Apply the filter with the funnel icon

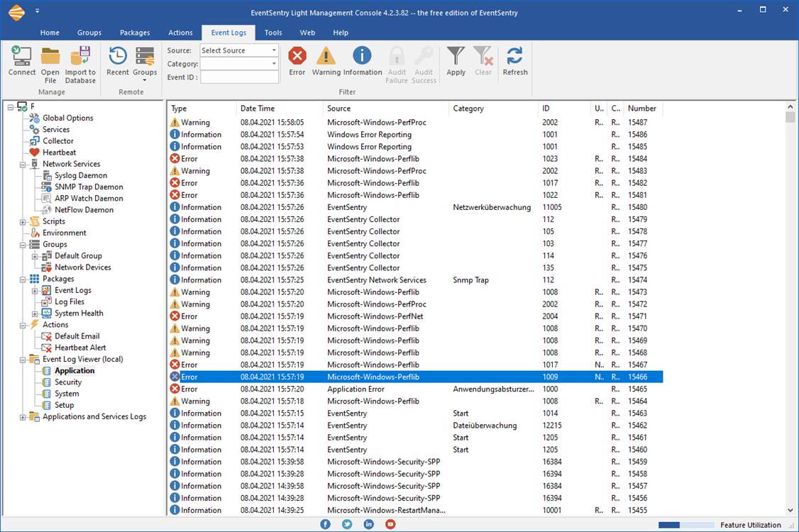[456, 56]
